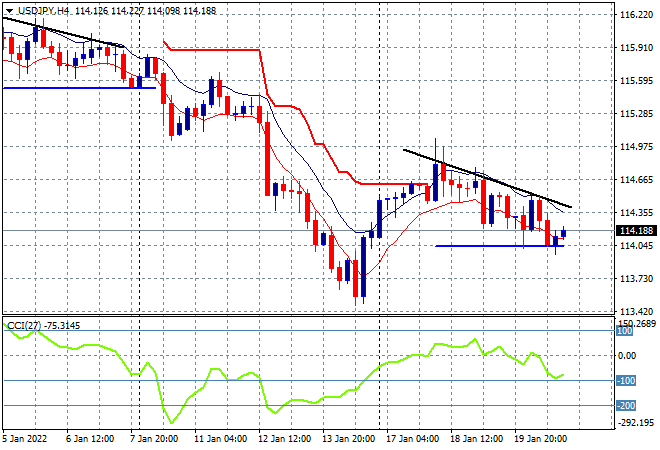Select the black descending trendline at top left
Screen dimensions: 660x450
[x=63, y=32]
